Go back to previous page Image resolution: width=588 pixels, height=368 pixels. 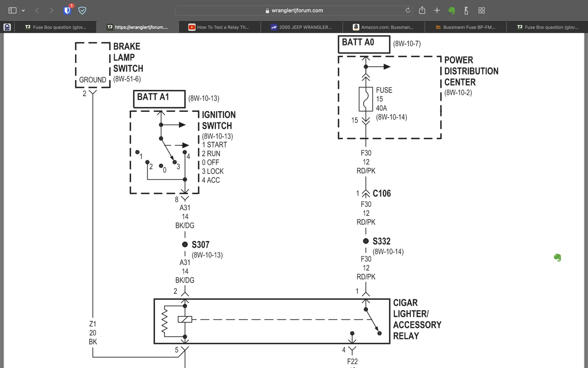[x=37, y=10]
